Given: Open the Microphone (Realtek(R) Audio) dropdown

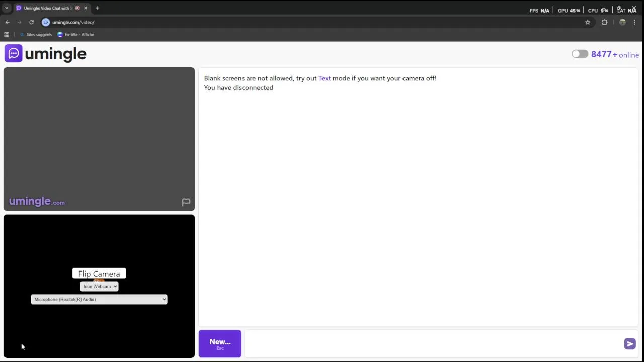Looking at the screenshot, I should tap(99, 299).
